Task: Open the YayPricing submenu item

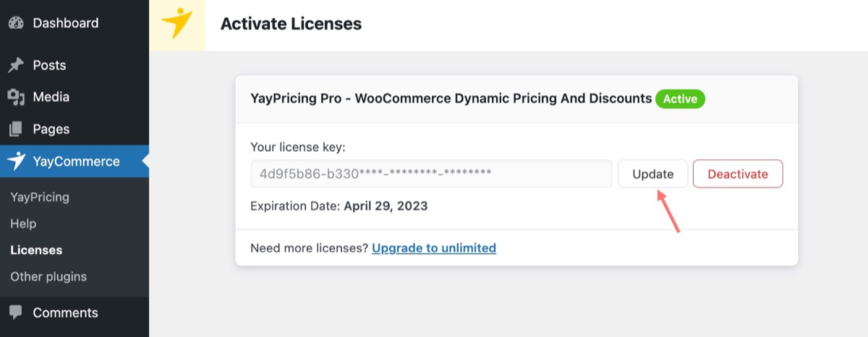Action: pos(40,197)
